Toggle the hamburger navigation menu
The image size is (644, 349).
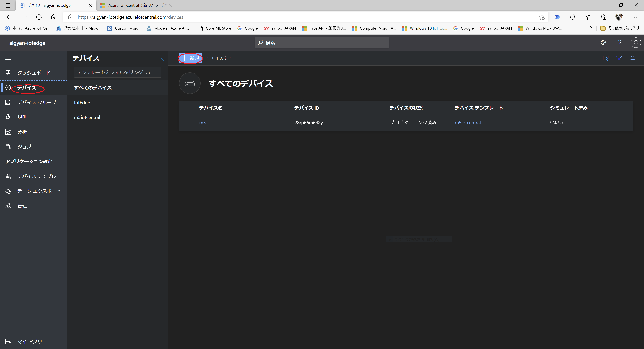pyautogui.click(x=8, y=58)
